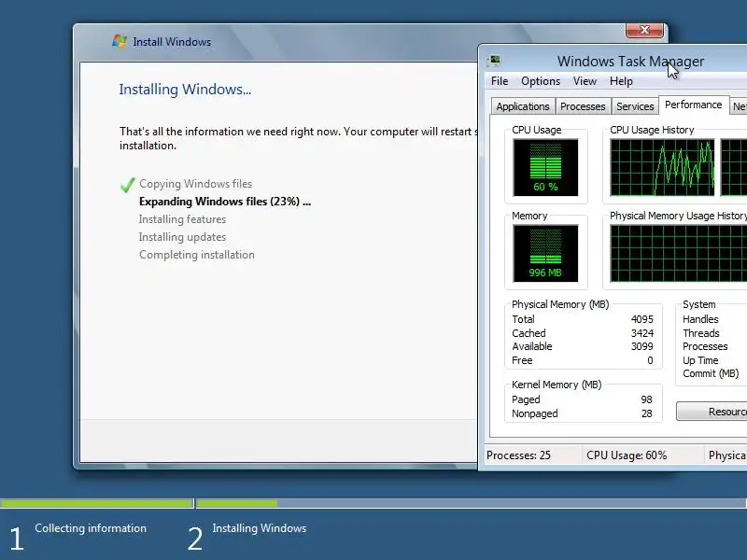Click 'Expanding Windows files (23%)' text
Viewport: 747px width, 560px height.
click(x=225, y=202)
